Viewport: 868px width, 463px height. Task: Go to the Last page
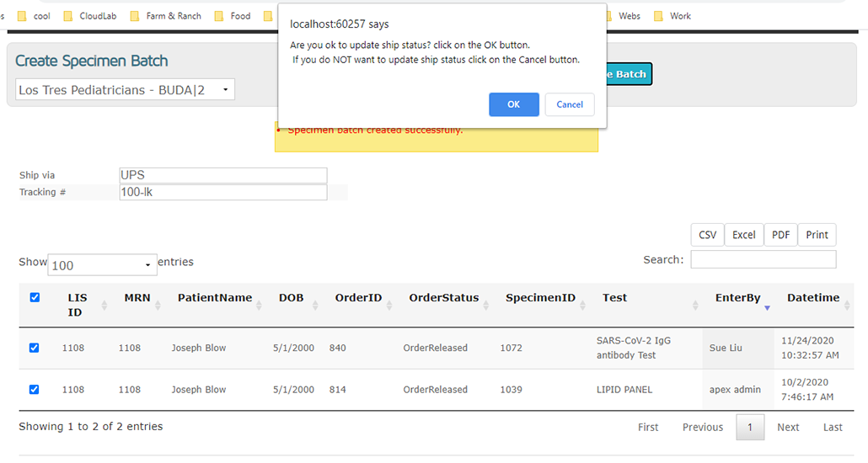click(x=833, y=427)
